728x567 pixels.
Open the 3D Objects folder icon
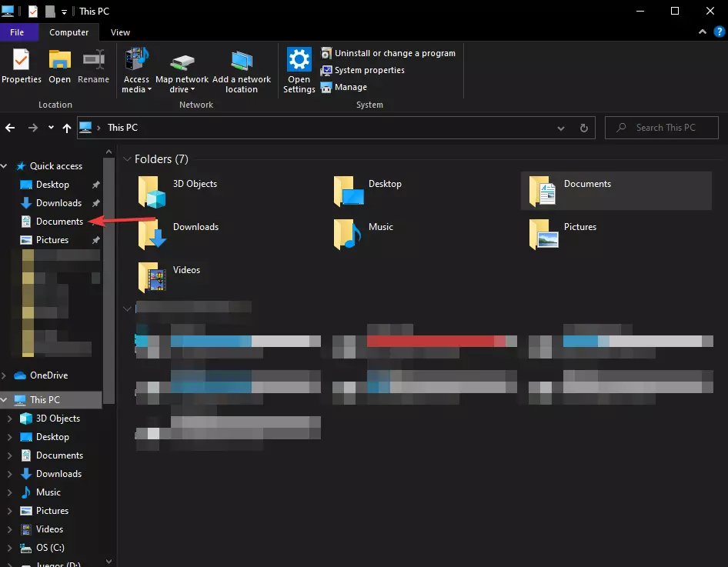click(x=152, y=191)
